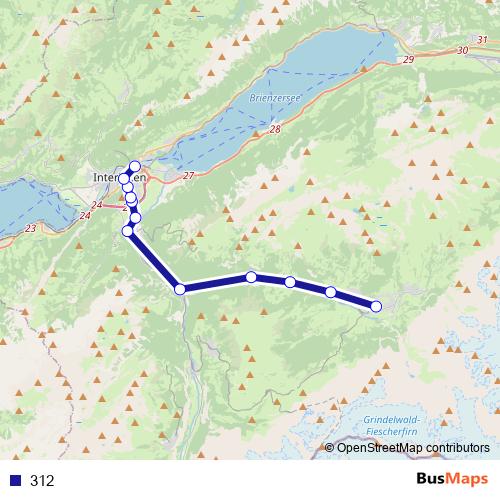The image size is (500, 500).
Task: Click the Grindelwald-Fiescherfirn glacier label
Action: pyautogui.click(x=392, y=425)
